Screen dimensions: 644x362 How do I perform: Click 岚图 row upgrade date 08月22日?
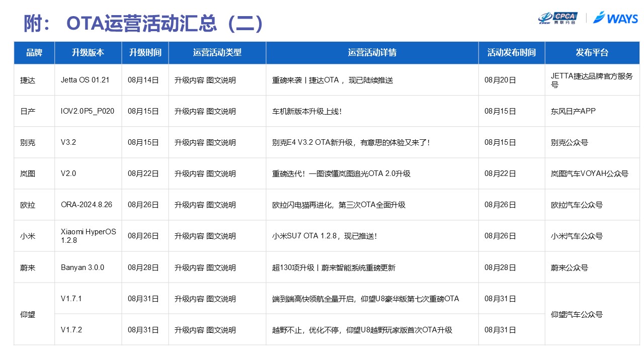tap(143, 173)
